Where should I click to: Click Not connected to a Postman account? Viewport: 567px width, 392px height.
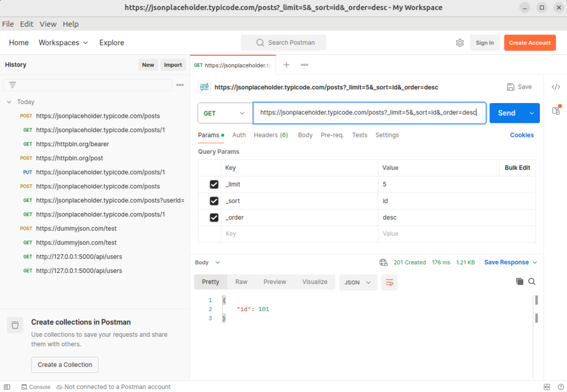pyautogui.click(x=114, y=387)
